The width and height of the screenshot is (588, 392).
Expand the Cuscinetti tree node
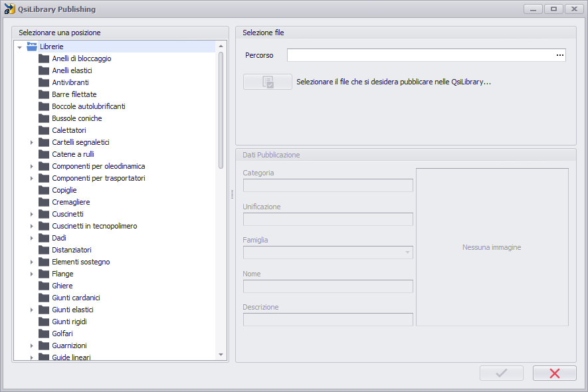(x=31, y=214)
